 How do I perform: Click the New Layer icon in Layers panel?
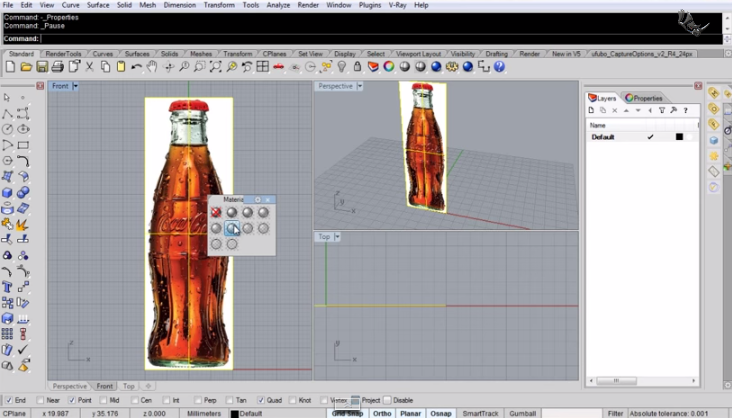pos(592,111)
